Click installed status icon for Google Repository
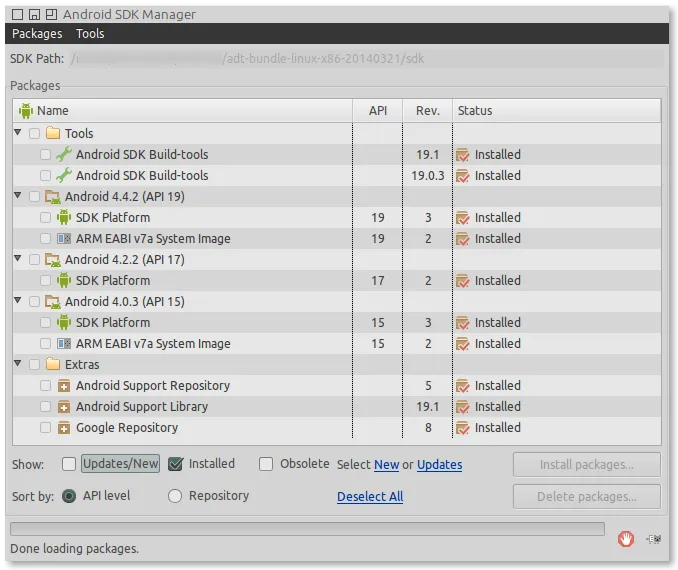 [x=462, y=428]
